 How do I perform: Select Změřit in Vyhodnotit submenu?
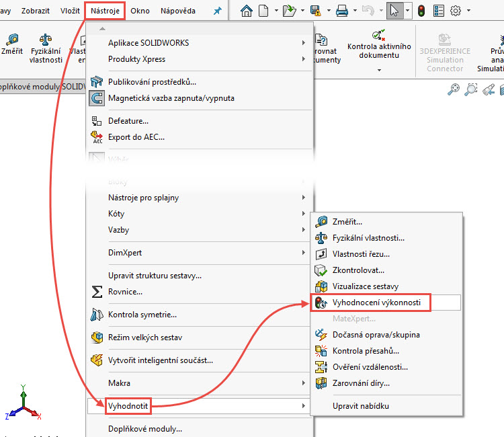[386, 222]
